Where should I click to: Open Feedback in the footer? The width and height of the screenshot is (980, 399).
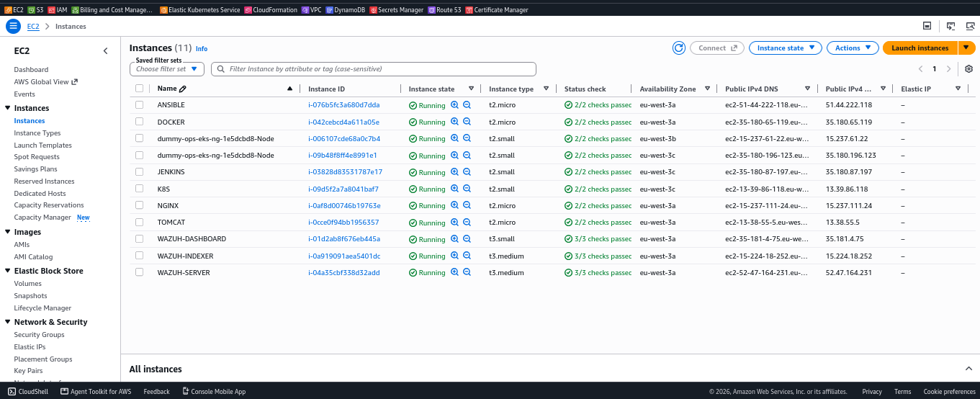tap(156, 392)
